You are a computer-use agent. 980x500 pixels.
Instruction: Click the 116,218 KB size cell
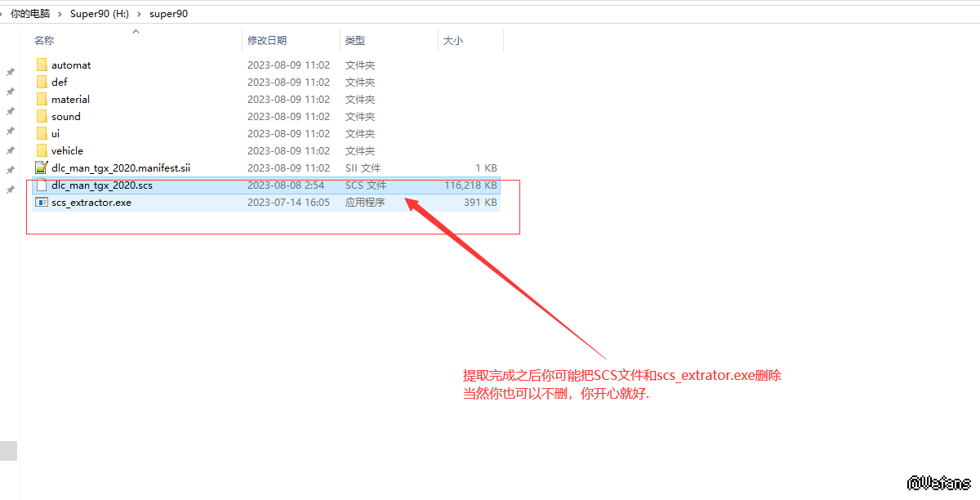tap(470, 185)
